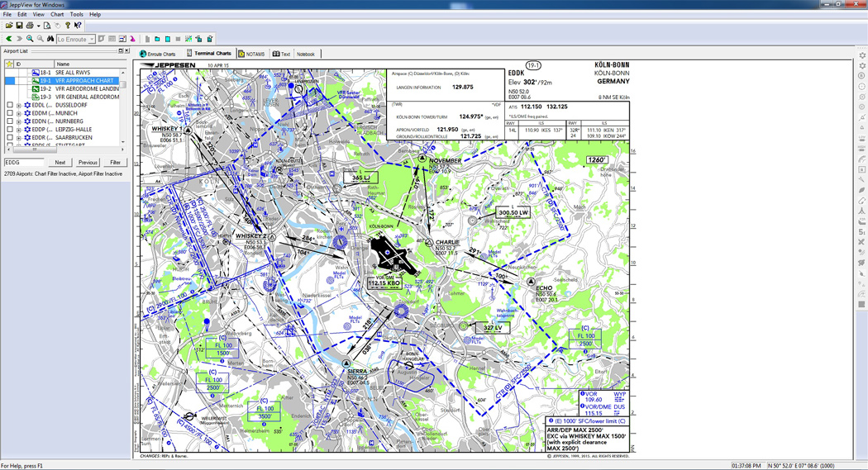
Task: Click the star column header icon
Action: 9,64
